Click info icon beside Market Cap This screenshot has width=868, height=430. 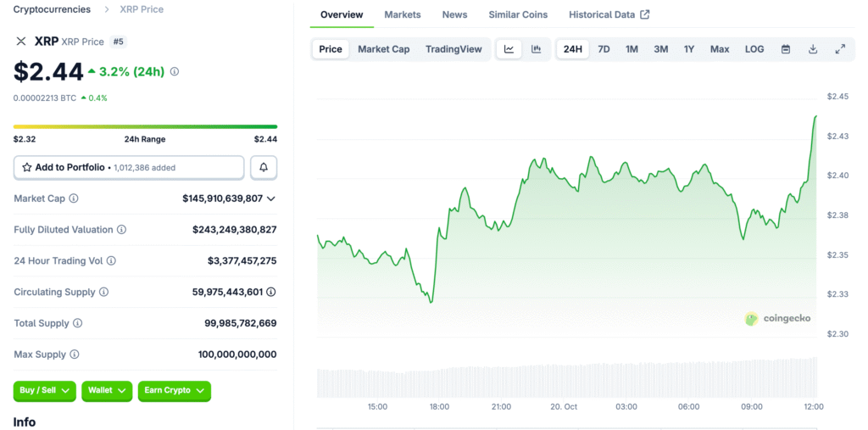74,198
